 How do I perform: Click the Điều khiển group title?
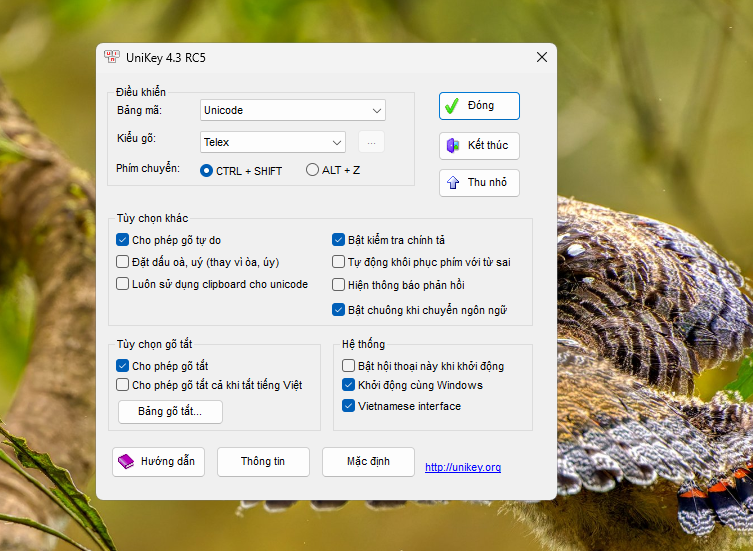[x=141, y=92]
